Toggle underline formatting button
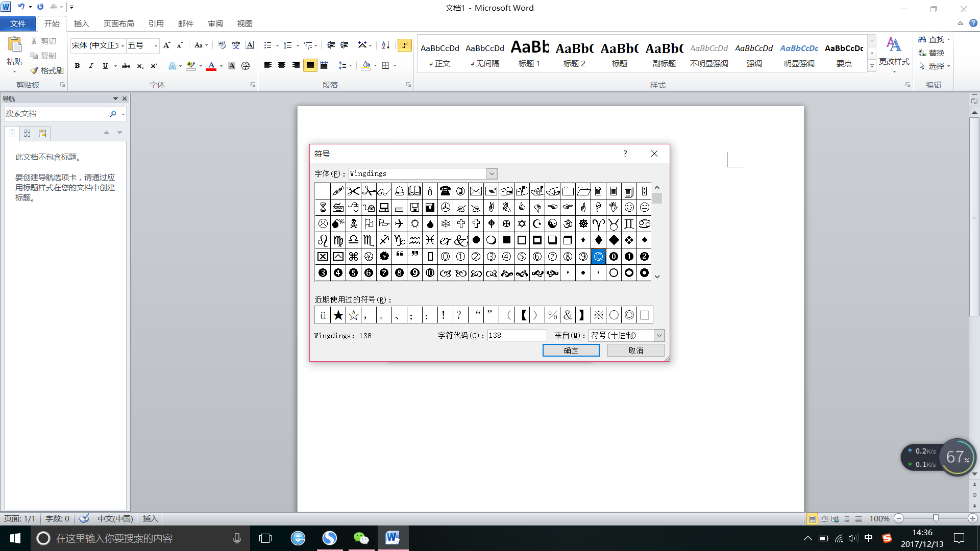This screenshot has height=551, width=980. click(105, 66)
